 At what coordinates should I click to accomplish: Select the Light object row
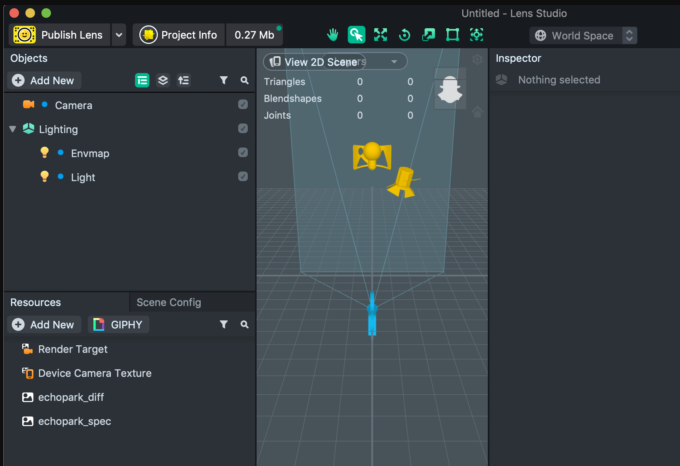click(x=130, y=177)
